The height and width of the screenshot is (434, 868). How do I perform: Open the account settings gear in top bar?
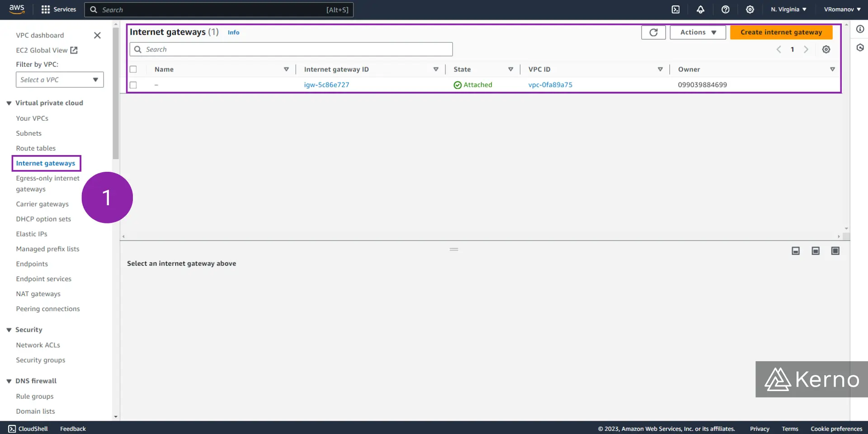(750, 9)
